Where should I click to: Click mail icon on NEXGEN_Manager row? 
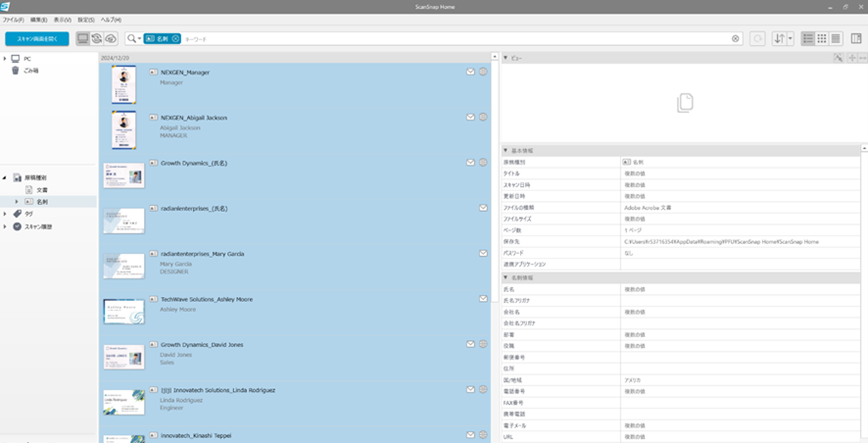(x=470, y=71)
